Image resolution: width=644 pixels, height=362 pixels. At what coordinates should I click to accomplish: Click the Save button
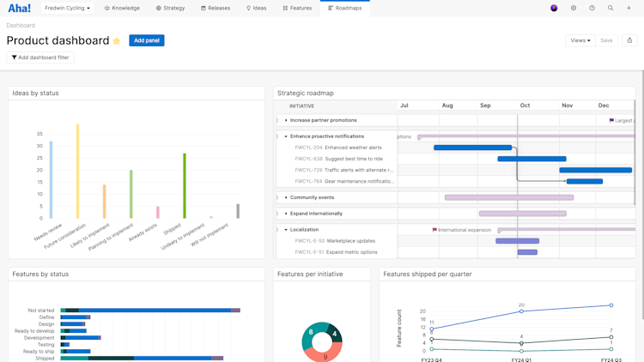(x=606, y=40)
